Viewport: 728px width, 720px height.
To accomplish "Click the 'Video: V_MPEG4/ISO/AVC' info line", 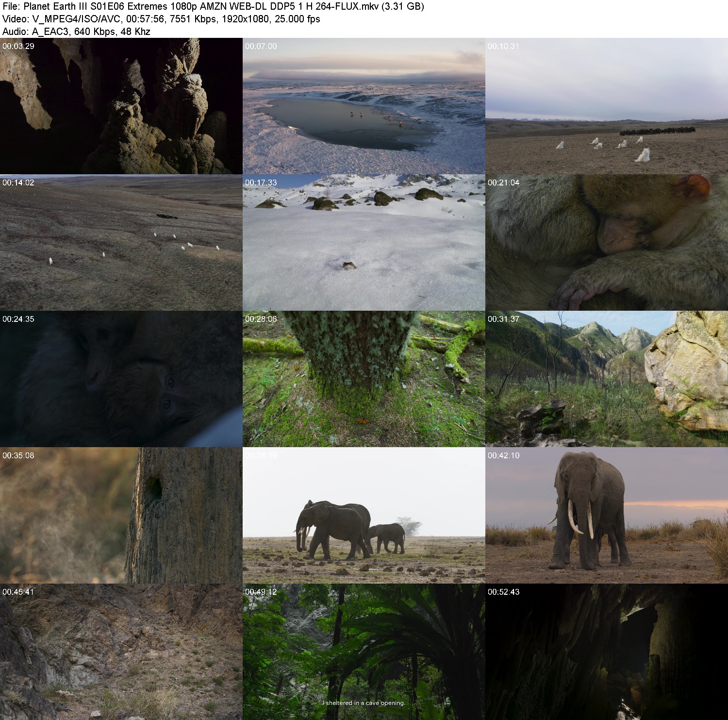I will coord(161,19).
